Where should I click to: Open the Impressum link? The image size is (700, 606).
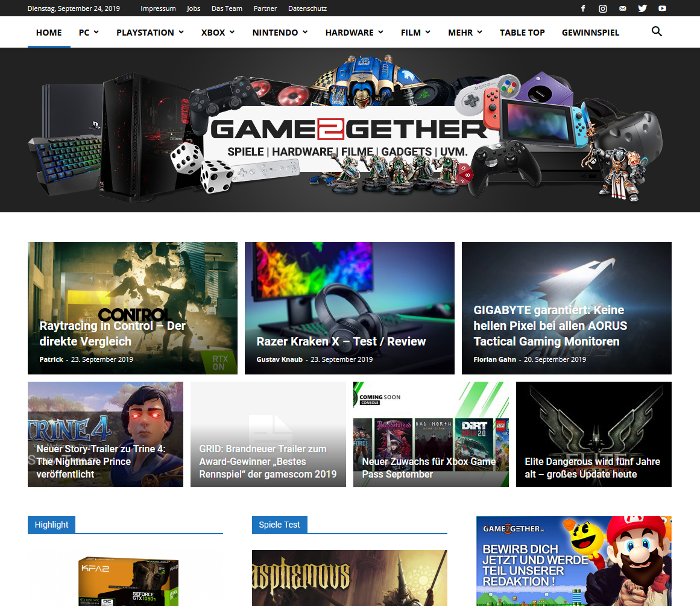pyautogui.click(x=158, y=8)
